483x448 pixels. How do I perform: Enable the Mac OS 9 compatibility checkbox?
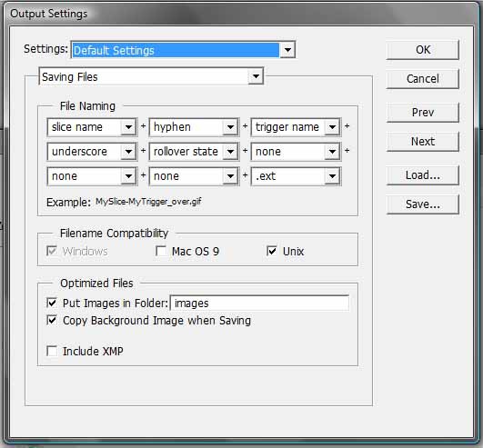coord(161,251)
